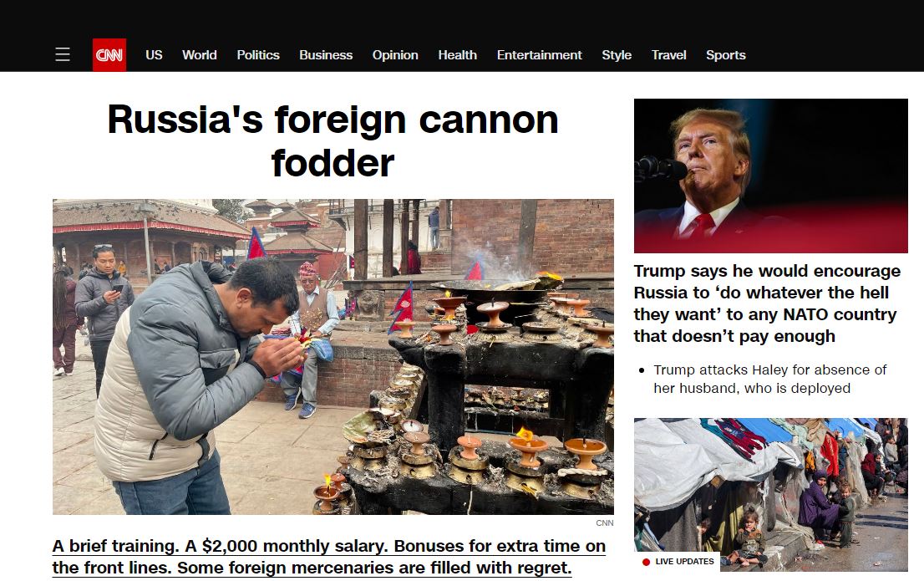Open the Sports section
This screenshot has width=924, height=581.
726,55
